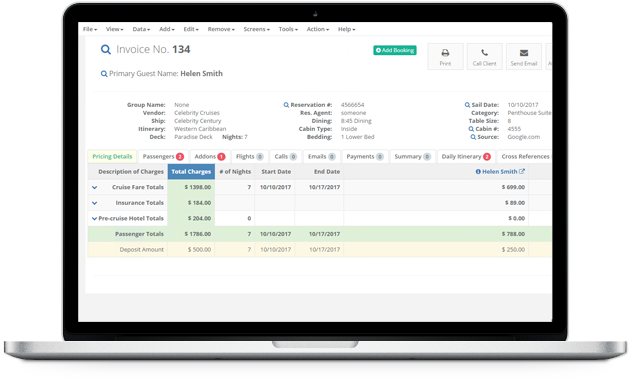The height and width of the screenshot is (378, 632).
Task: Open the Screens dropdown menu
Action: click(256, 29)
